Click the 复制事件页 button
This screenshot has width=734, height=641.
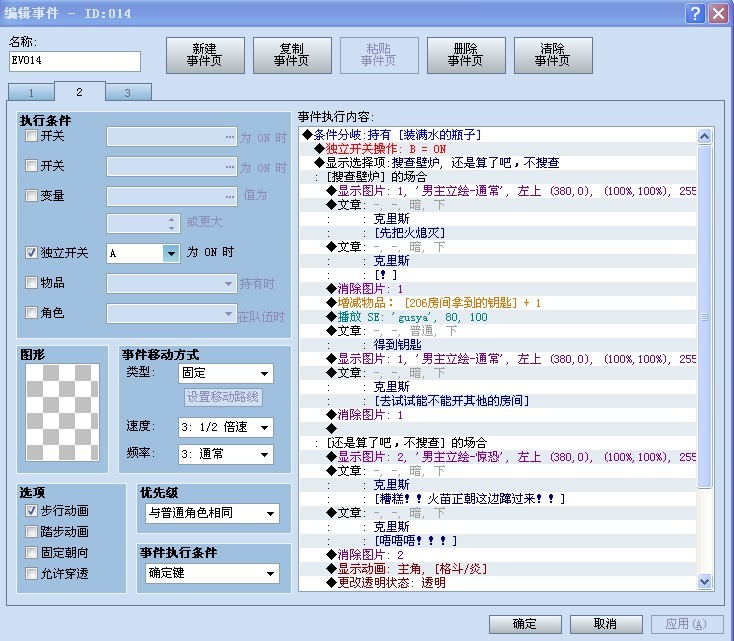(292, 55)
